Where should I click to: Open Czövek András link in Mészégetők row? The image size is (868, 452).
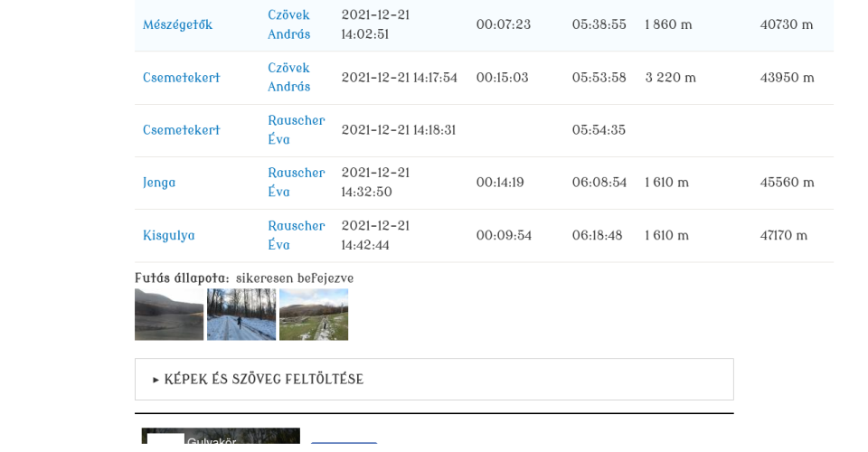point(289,24)
